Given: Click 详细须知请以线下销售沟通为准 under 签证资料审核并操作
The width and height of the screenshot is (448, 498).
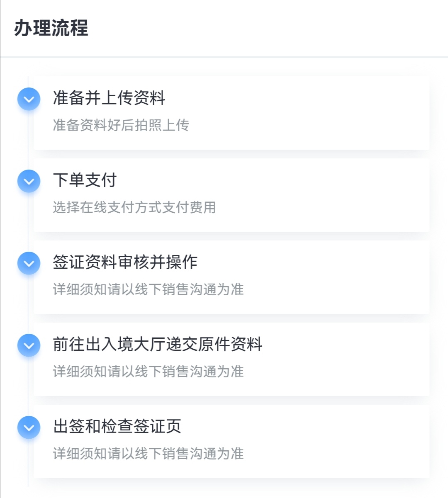Looking at the screenshot, I should point(148,289).
